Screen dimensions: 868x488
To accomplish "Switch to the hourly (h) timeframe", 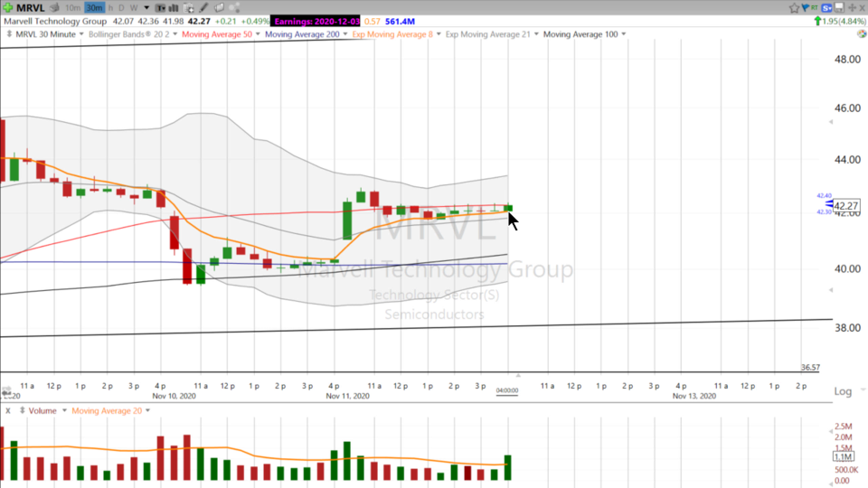I will [x=110, y=8].
